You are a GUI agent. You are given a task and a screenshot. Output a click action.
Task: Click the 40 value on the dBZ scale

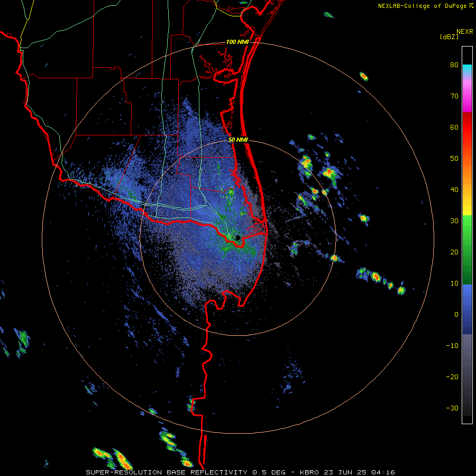[454, 190]
